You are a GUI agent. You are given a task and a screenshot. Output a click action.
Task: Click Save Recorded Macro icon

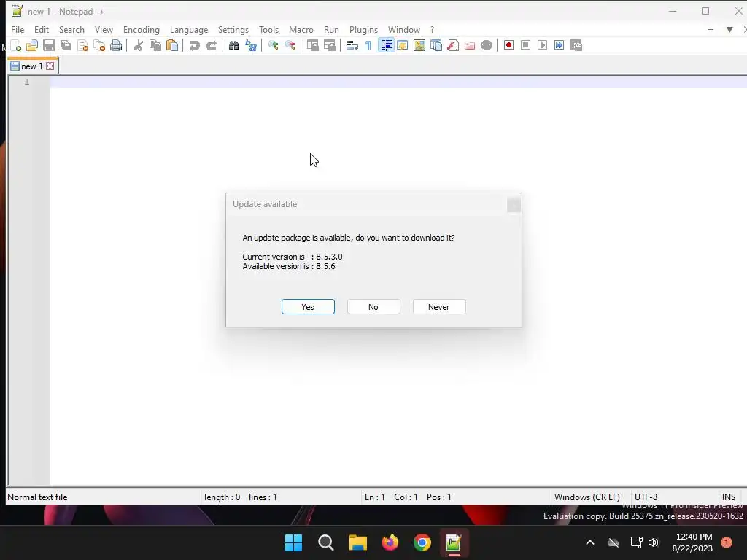576,45
